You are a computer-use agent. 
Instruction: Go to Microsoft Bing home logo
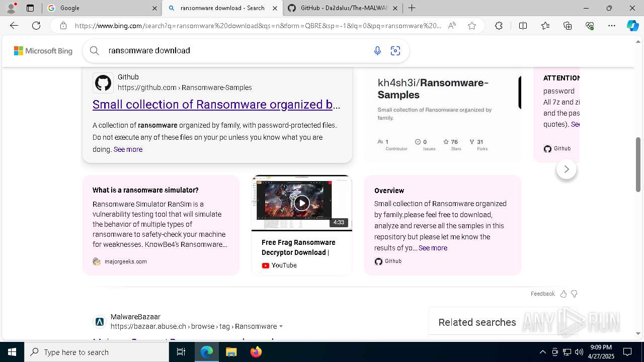43,51
